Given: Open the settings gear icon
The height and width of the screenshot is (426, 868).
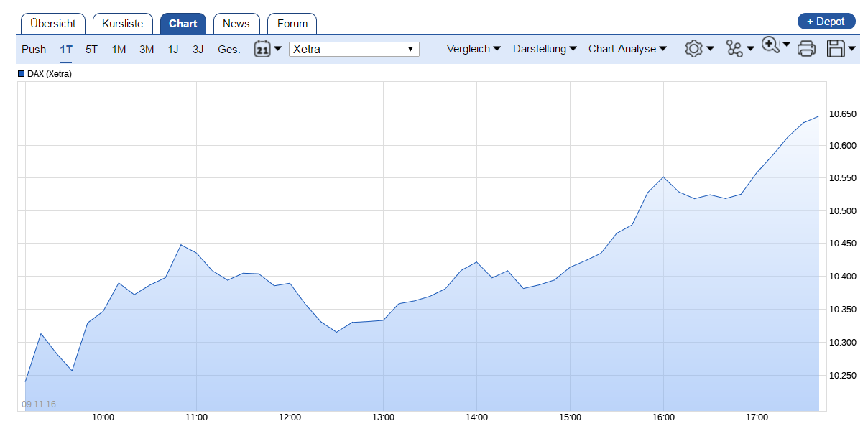Looking at the screenshot, I should pyautogui.click(x=693, y=49).
